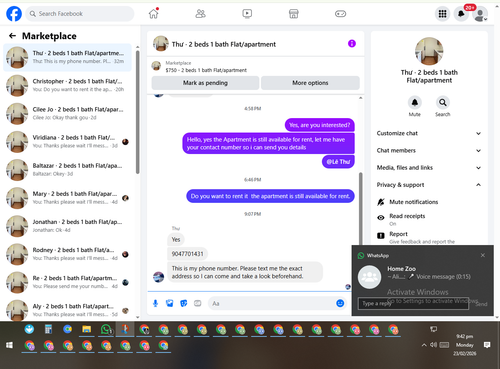Image resolution: width=500 pixels, height=369 pixels.
Task: Open the Christopher conversation
Action: (68, 85)
